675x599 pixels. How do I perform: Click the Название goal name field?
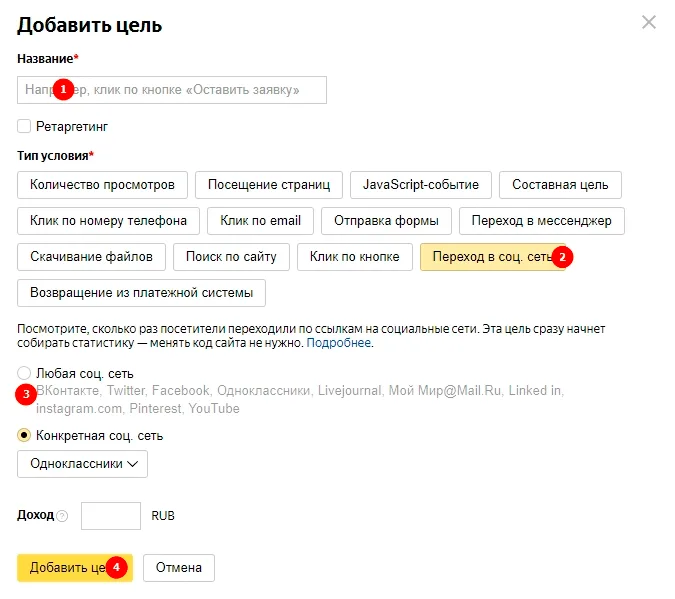(172, 90)
